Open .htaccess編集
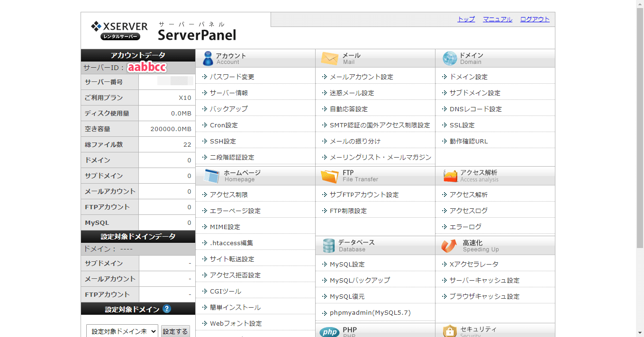This screenshot has height=337, width=644. (232, 243)
